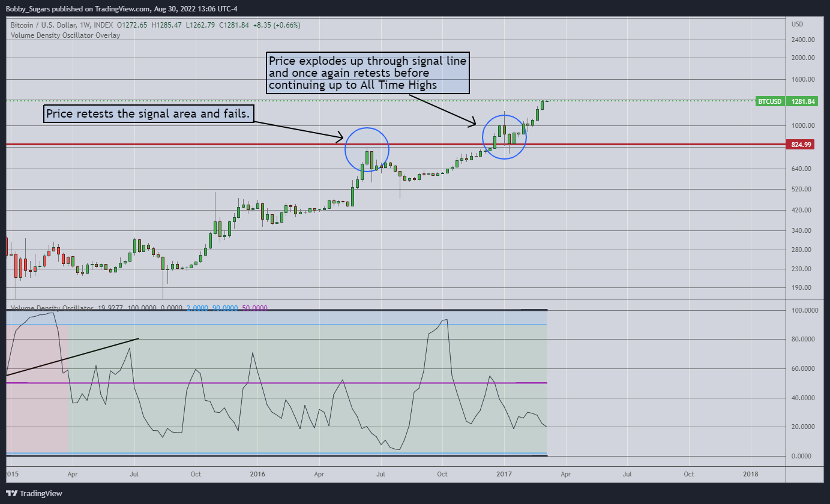Click the low value L1262.79
830x504 pixels.
pos(199,25)
